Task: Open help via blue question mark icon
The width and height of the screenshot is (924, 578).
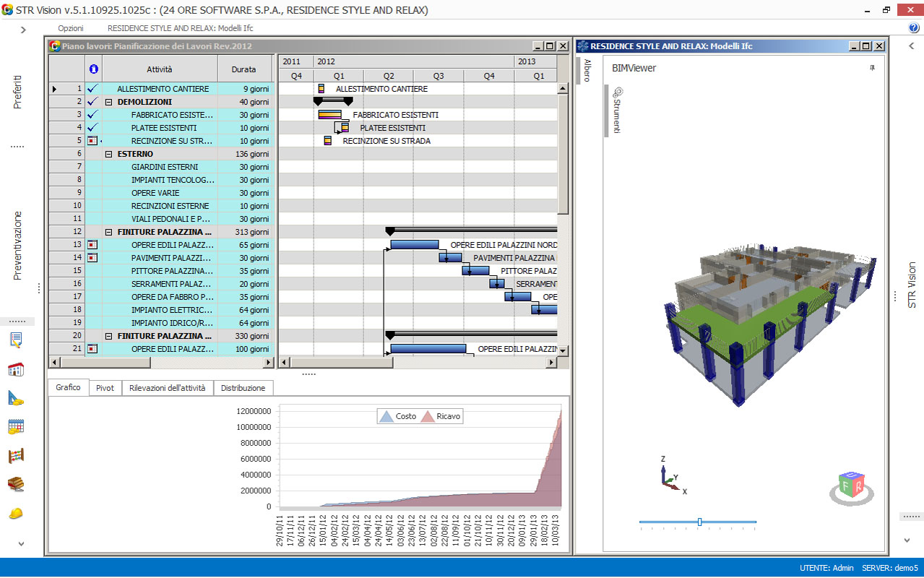Action: [x=914, y=28]
